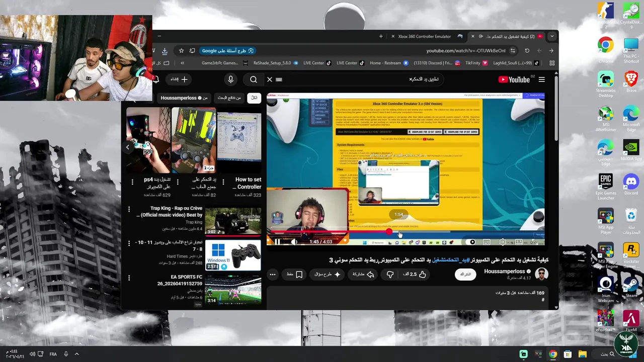Enter fullscreen on the video player
The width and height of the screenshot is (644, 362).
(x=534, y=242)
